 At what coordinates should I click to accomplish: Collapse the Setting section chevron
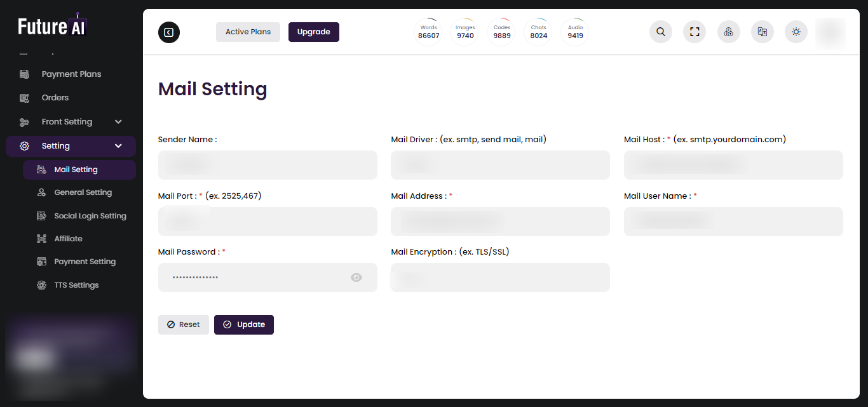118,146
